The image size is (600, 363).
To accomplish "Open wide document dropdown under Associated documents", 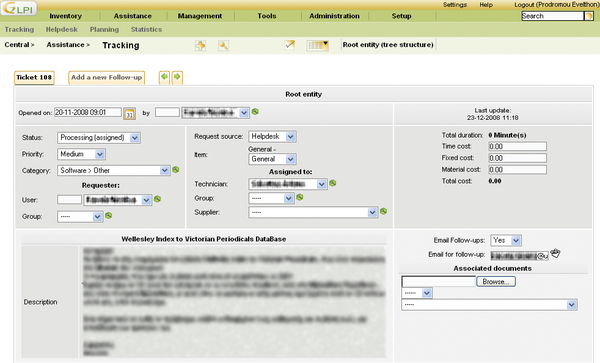I will (x=489, y=305).
